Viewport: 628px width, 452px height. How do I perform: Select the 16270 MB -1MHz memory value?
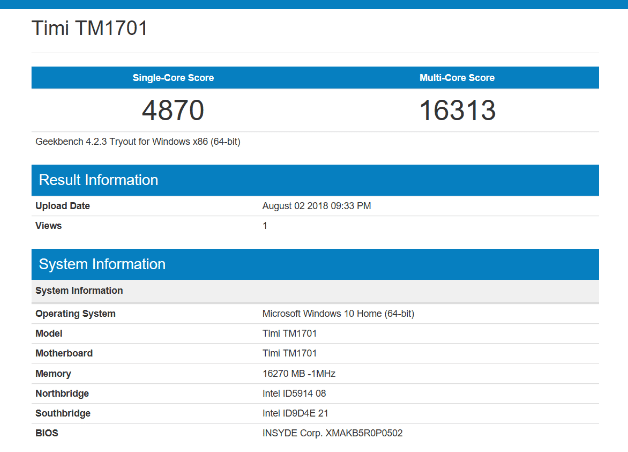pos(299,374)
